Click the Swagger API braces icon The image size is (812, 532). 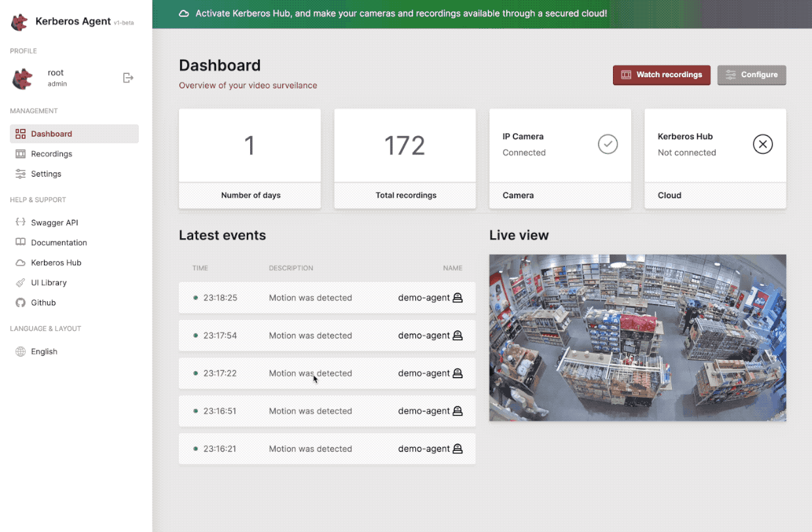pos(20,222)
